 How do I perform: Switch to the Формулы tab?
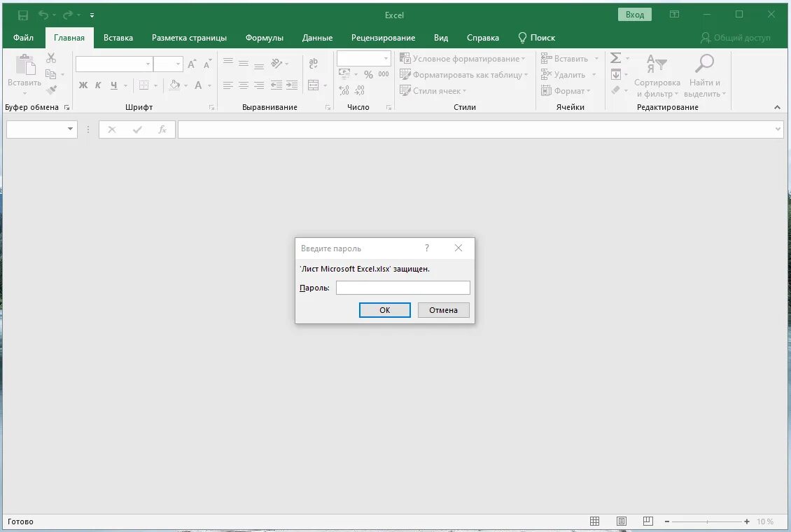265,38
